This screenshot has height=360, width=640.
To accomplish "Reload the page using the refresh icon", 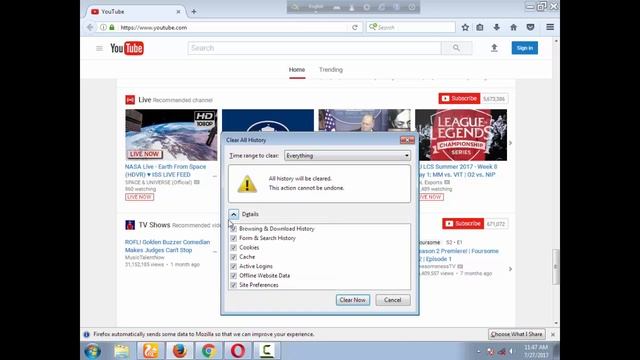I will (x=355, y=27).
